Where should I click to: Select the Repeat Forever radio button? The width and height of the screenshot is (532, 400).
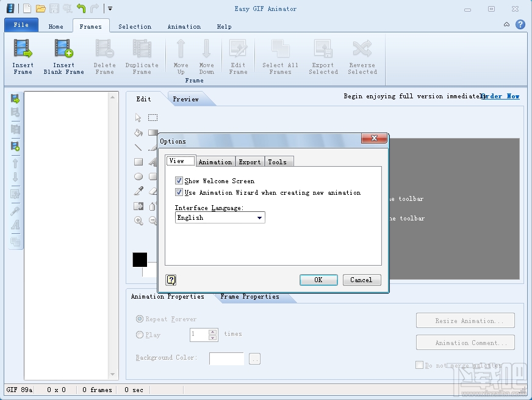[x=140, y=319]
